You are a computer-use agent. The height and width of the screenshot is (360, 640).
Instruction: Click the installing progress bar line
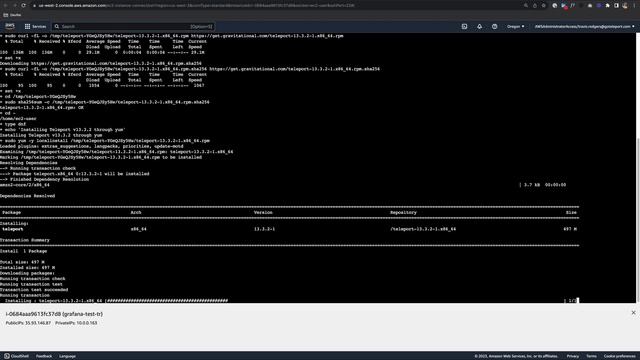coord(116,301)
